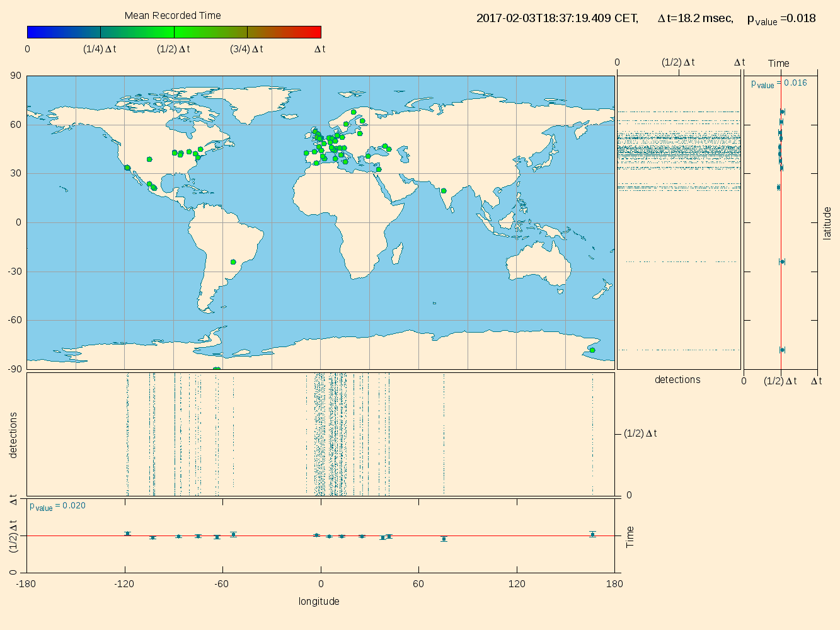Click the Mean Recorded Time title
Image resolution: width=840 pixels, height=630 pixels.
173,16
